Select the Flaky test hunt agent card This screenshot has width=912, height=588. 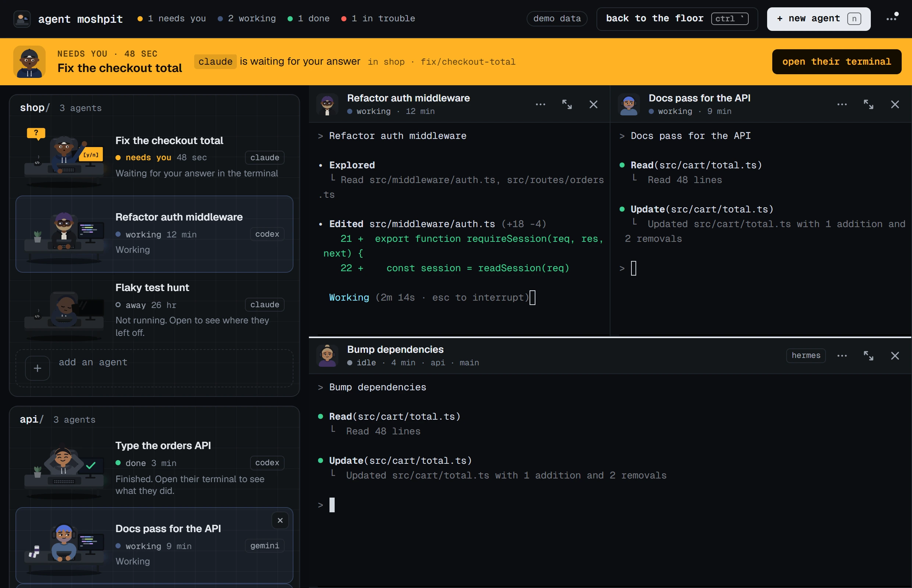(154, 310)
